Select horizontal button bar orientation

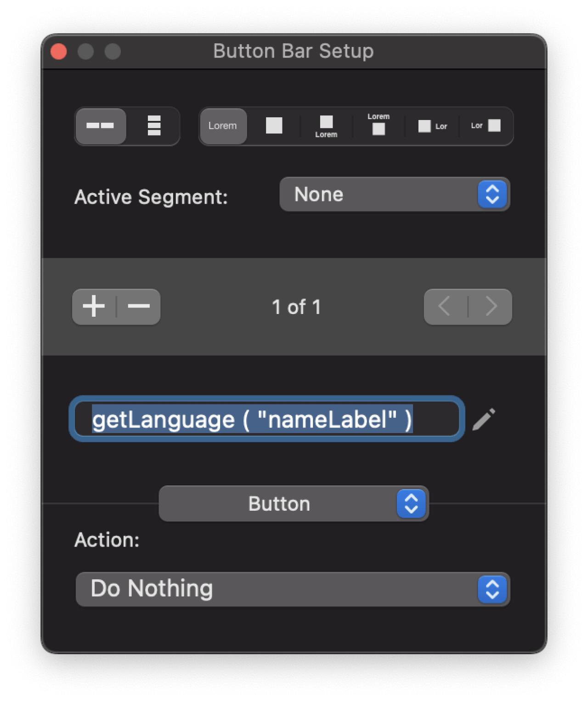[x=100, y=126]
